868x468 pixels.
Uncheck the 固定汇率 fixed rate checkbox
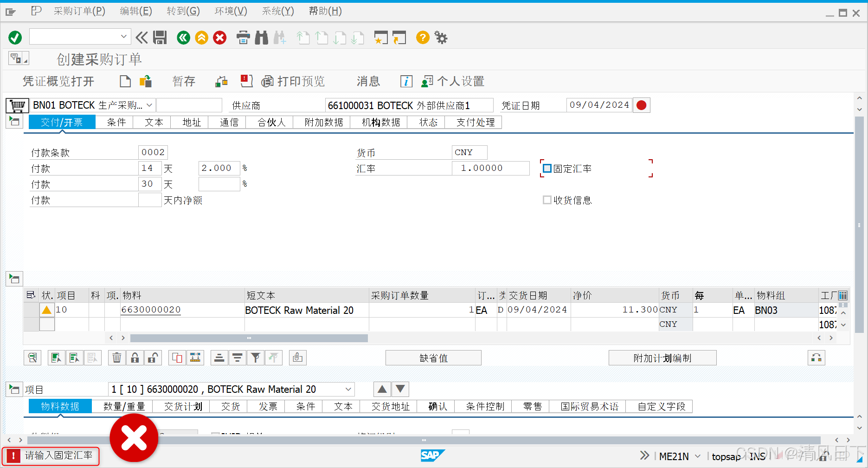pyautogui.click(x=547, y=168)
